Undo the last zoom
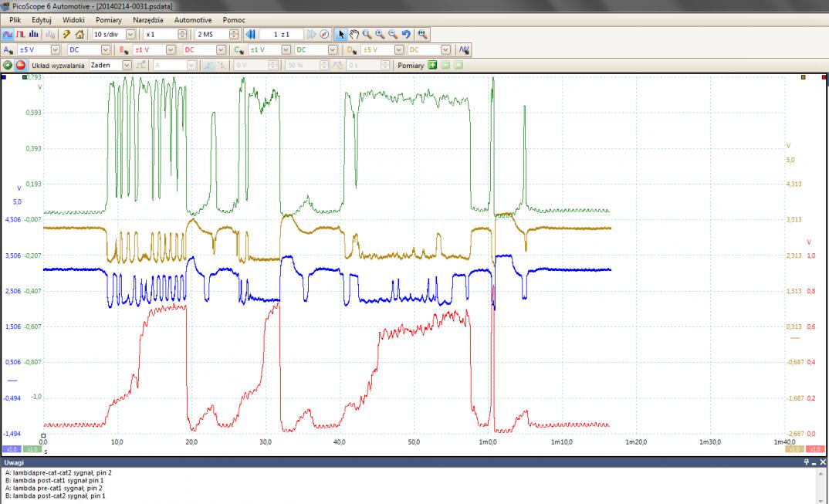This screenshot has width=829, height=504. coord(406,34)
